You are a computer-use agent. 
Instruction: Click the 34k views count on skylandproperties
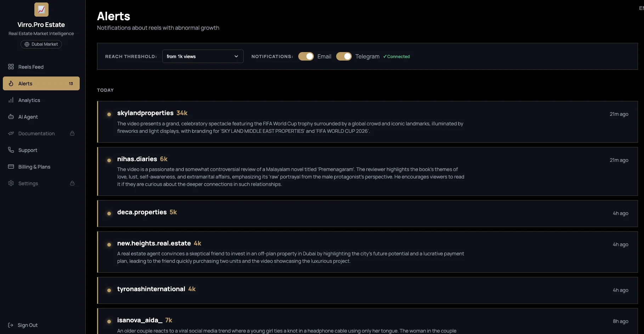point(182,113)
